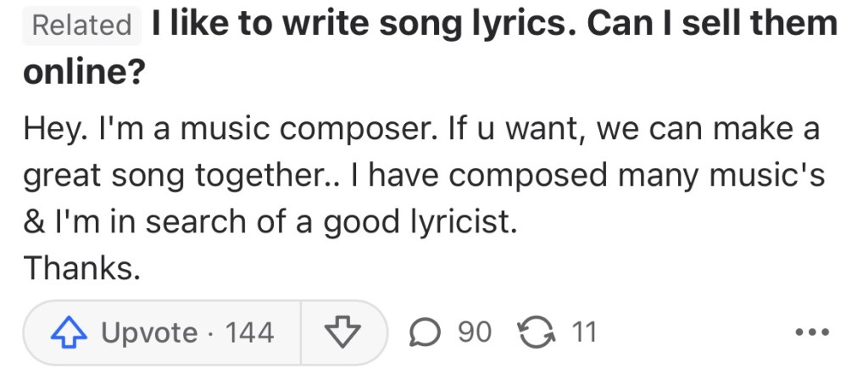Click the 90 comments count
The height and width of the screenshot is (375, 868).
point(475,333)
